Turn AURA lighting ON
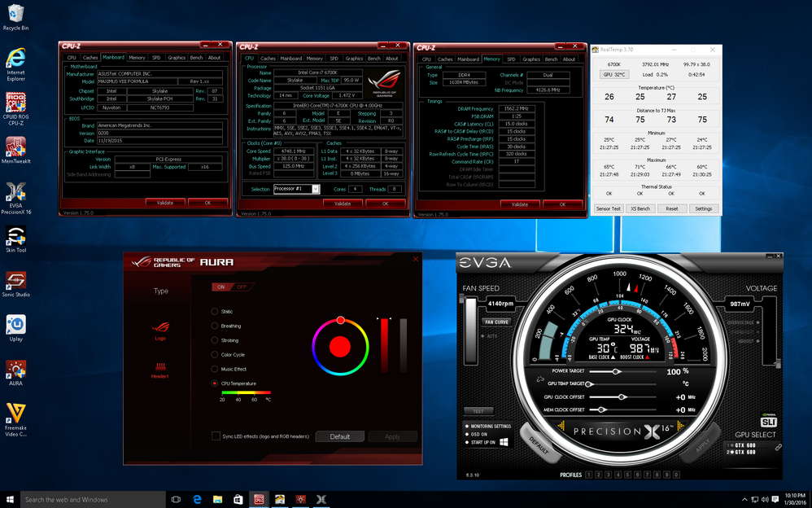Screen dimensions: 812x508 point(221,287)
